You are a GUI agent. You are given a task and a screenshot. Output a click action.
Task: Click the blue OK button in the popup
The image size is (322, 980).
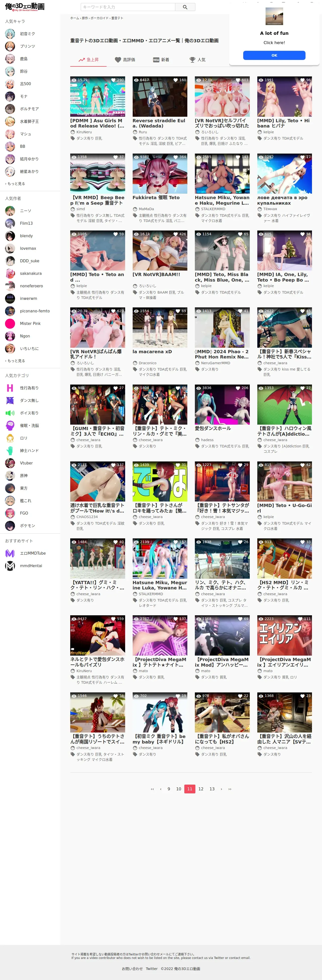tap(274, 55)
